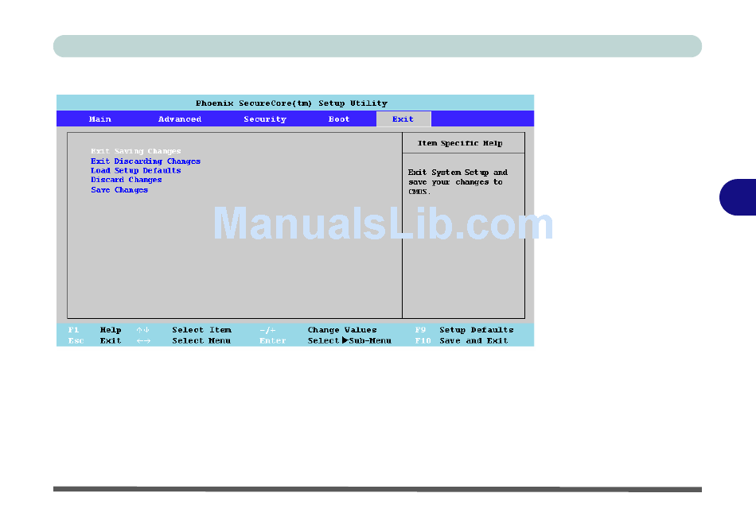Viewport: 756px width, 532px height.
Task: Click the -/+ key label
Action: [267, 330]
